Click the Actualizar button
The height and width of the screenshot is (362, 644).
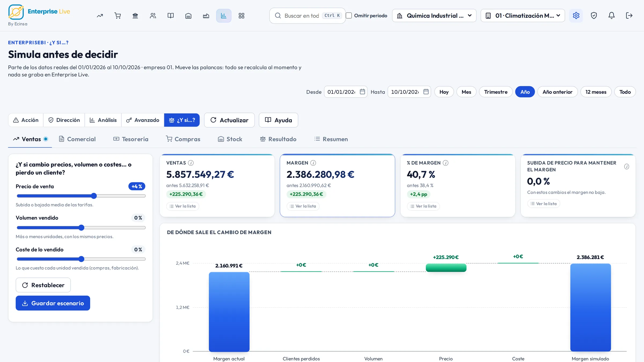coord(229,120)
